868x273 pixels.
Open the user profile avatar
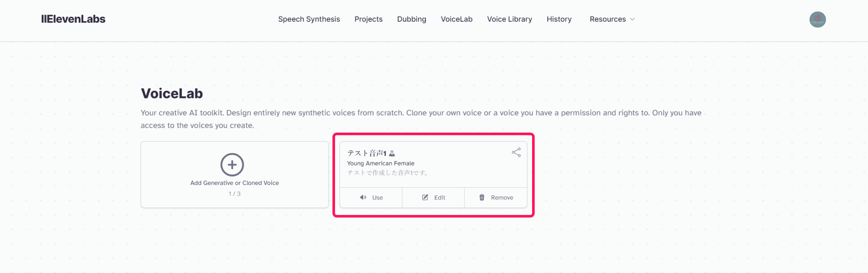pyautogui.click(x=818, y=19)
